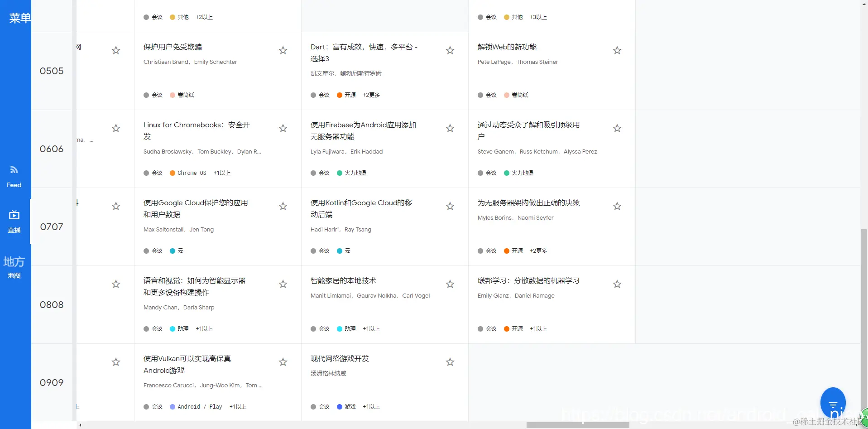Expand the "+3以上" tag group in top row
868x429 pixels.
tap(539, 17)
